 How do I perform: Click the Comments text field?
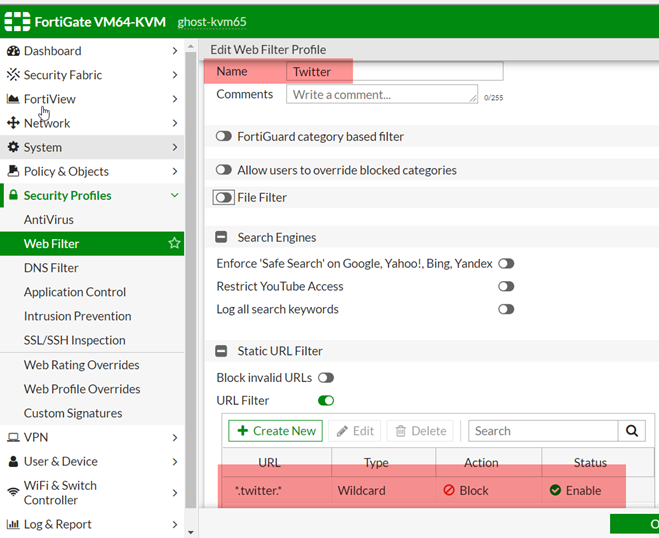(x=381, y=94)
